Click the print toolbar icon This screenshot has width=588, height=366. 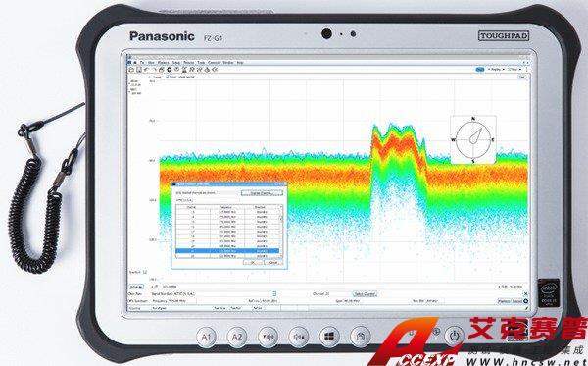(x=162, y=70)
